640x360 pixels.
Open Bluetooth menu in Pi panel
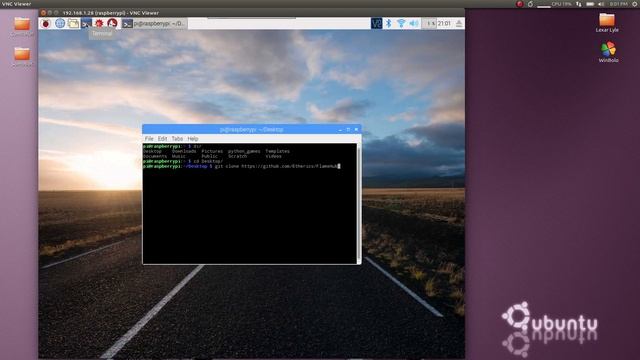point(389,24)
